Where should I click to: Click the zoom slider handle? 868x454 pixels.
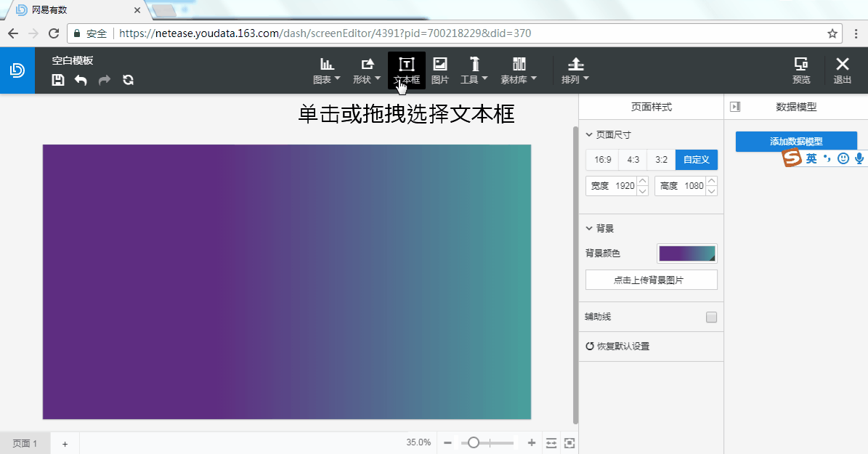(x=474, y=442)
